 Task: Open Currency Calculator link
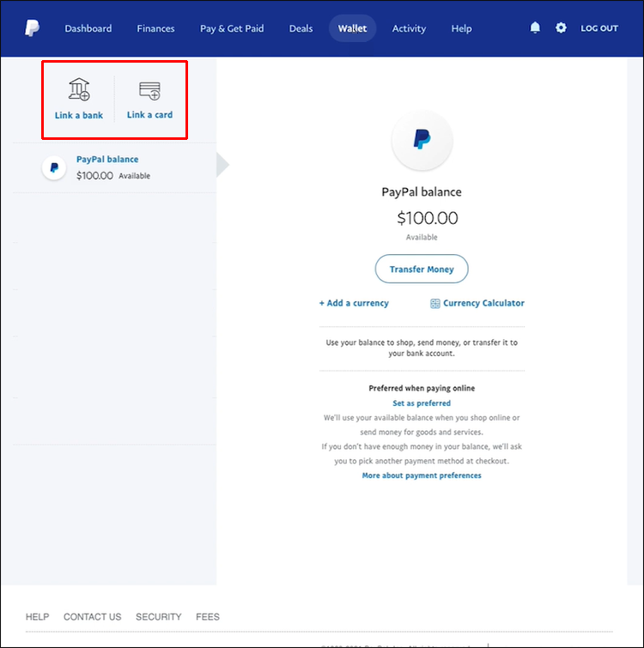click(483, 303)
